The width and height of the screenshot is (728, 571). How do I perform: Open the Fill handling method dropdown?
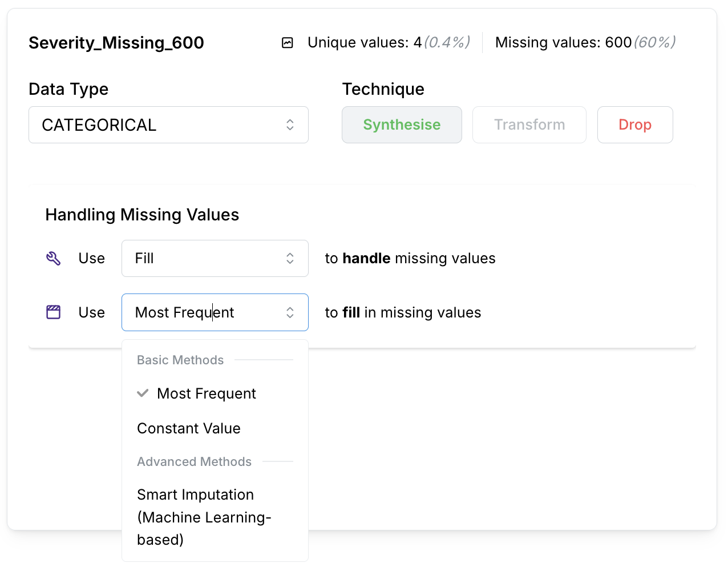click(215, 258)
